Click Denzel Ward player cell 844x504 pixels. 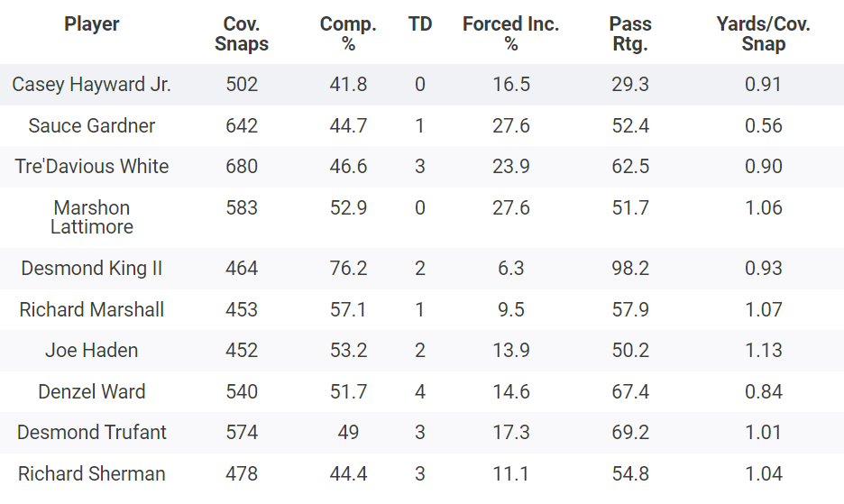(x=92, y=392)
